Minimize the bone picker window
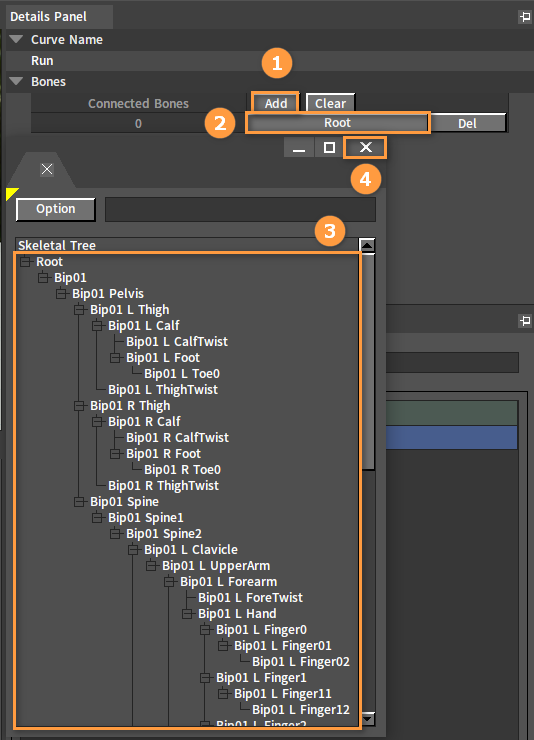 (x=299, y=148)
